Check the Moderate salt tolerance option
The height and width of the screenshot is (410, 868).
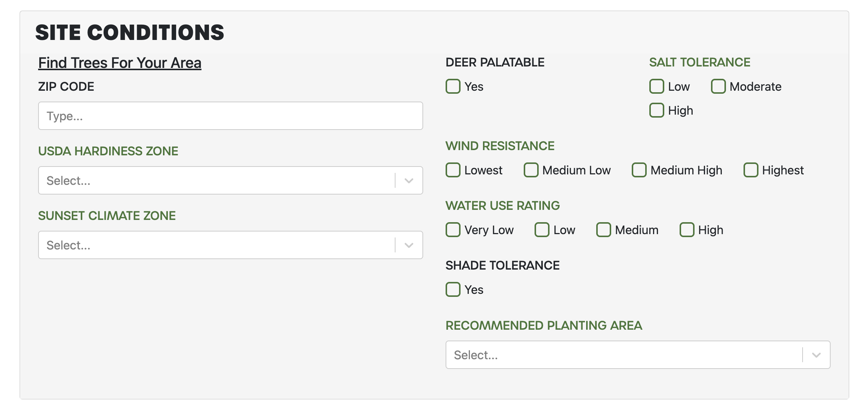click(718, 86)
